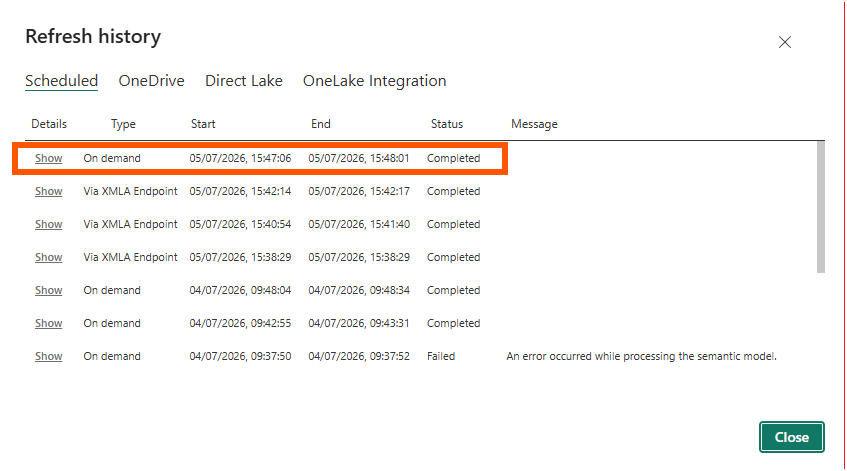
Task: Show details for refresh started 15:40:54
Action: 49,224
